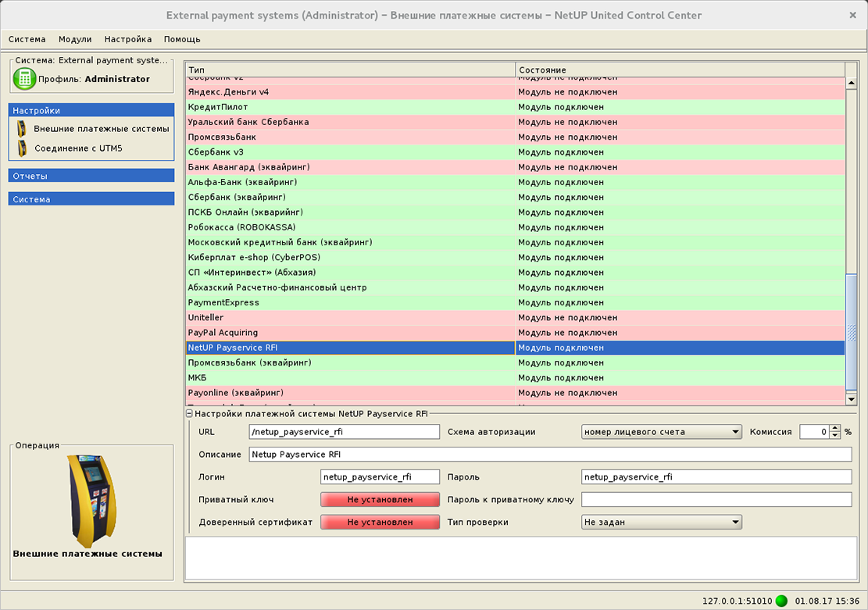This screenshot has height=610, width=868.
Task: Expand the Отчеты sidebar section
Action: tap(91, 176)
